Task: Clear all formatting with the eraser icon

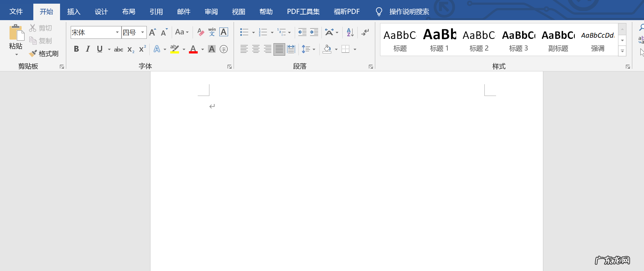Action: (200, 32)
